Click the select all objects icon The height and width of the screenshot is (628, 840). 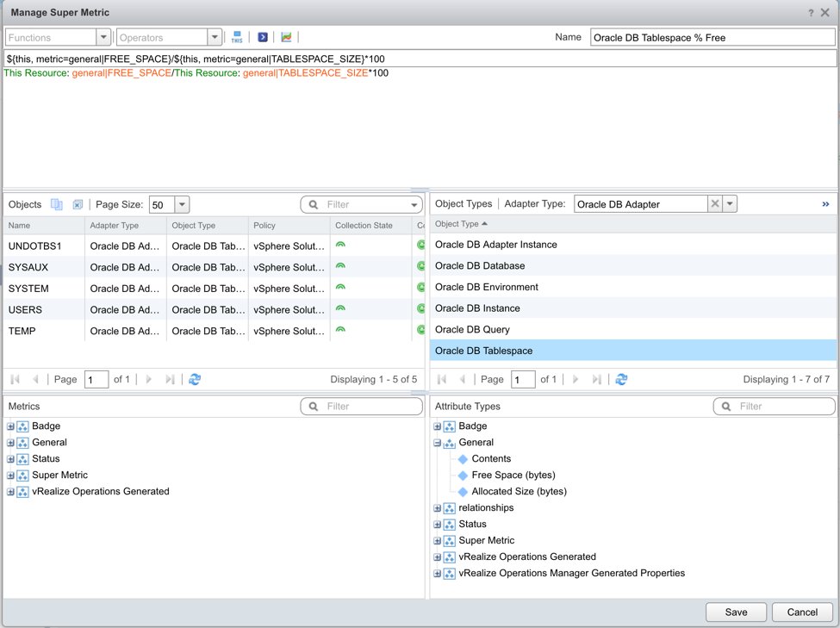coord(56,204)
